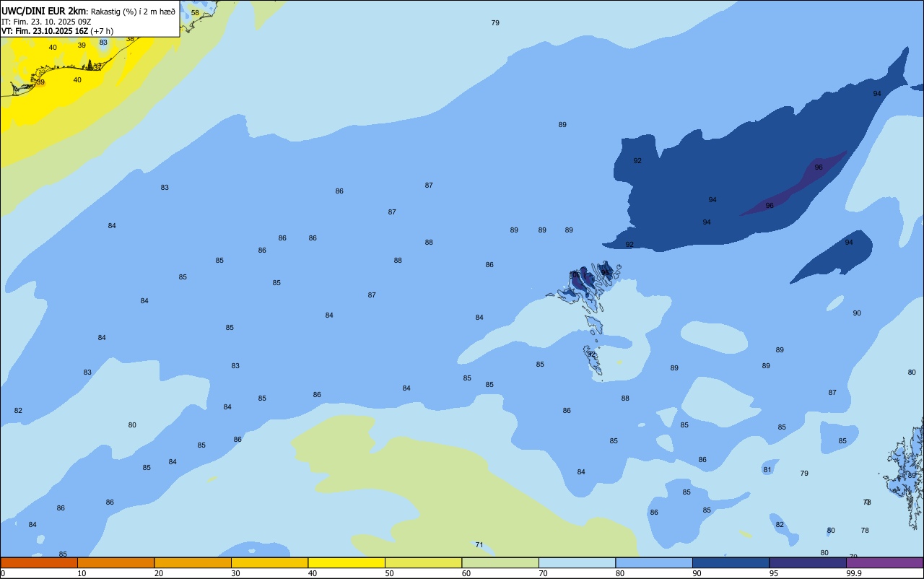The height and width of the screenshot is (579, 924).
Task: Click the '99.9' legend tick label
Action: point(855,573)
